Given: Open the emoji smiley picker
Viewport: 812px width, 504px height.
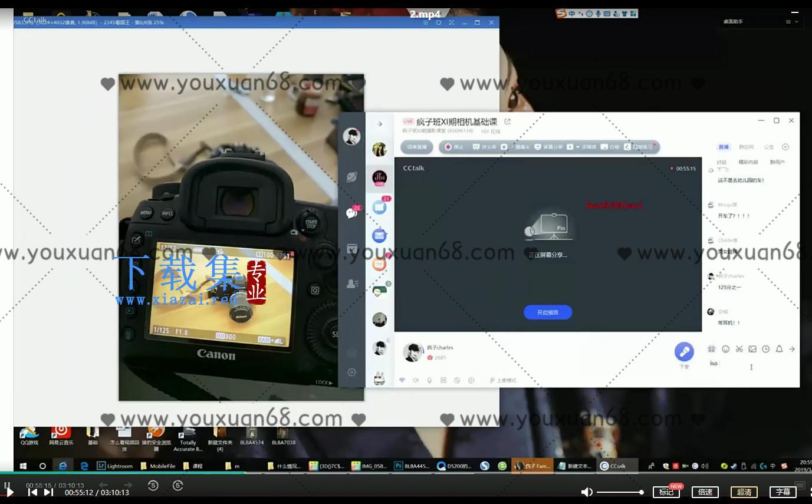Looking at the screenshot, I should (725, 349).
